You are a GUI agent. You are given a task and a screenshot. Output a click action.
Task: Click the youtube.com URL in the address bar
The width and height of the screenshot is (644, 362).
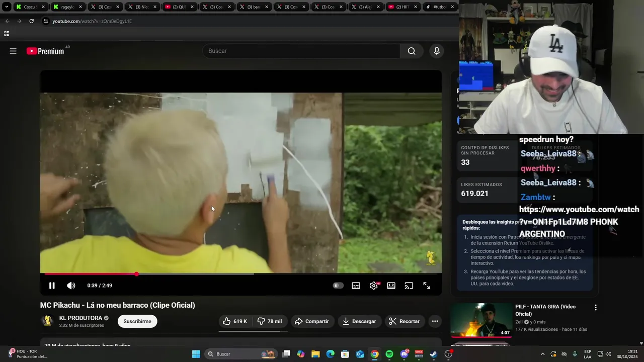coord(92,21)
